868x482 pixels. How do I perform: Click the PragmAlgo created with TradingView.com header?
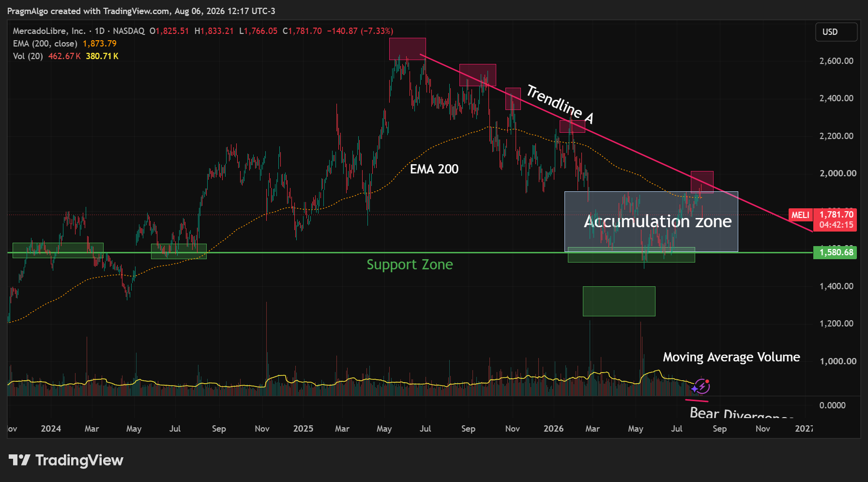[141, 11]
